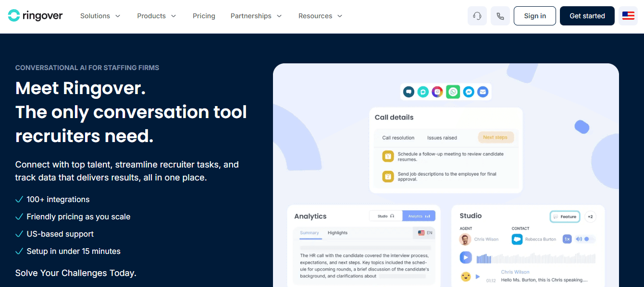Click the headset support icon

477,16
